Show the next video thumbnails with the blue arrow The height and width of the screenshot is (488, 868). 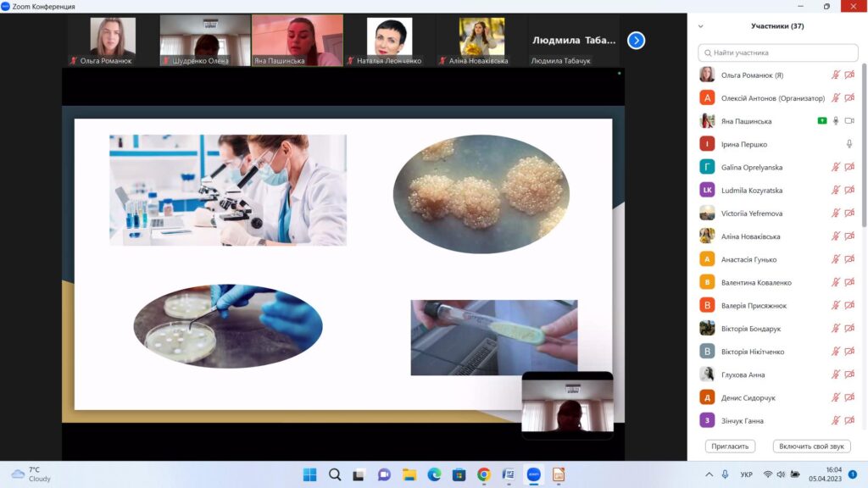[x=636, y=40]
